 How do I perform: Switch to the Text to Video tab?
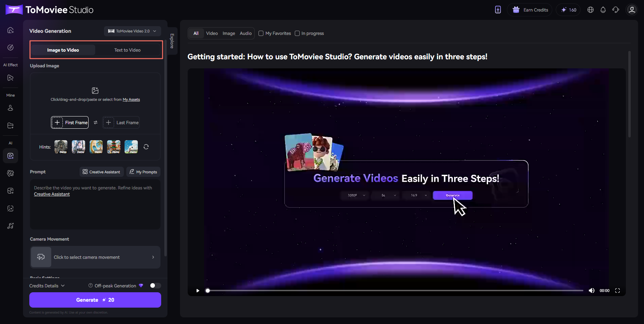click(127, 50)
